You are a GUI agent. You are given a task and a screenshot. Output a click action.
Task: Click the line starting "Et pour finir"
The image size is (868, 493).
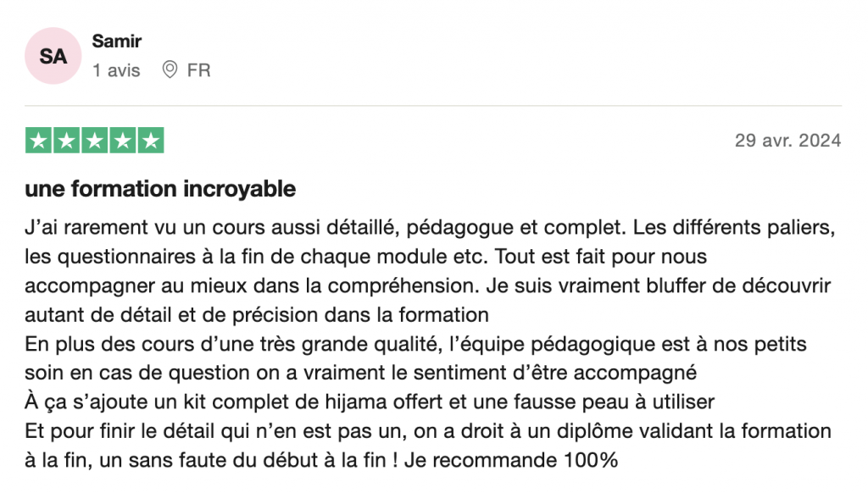pyautogui.click(x=428, y=431)
